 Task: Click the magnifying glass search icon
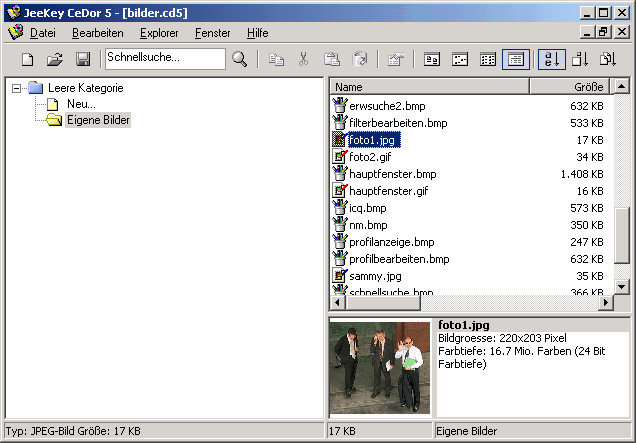(239, 60)
